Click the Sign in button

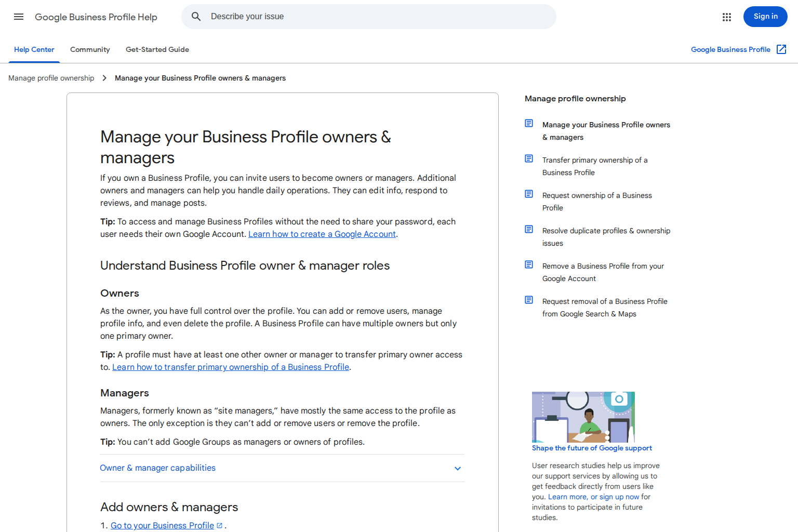coord(765,17)
